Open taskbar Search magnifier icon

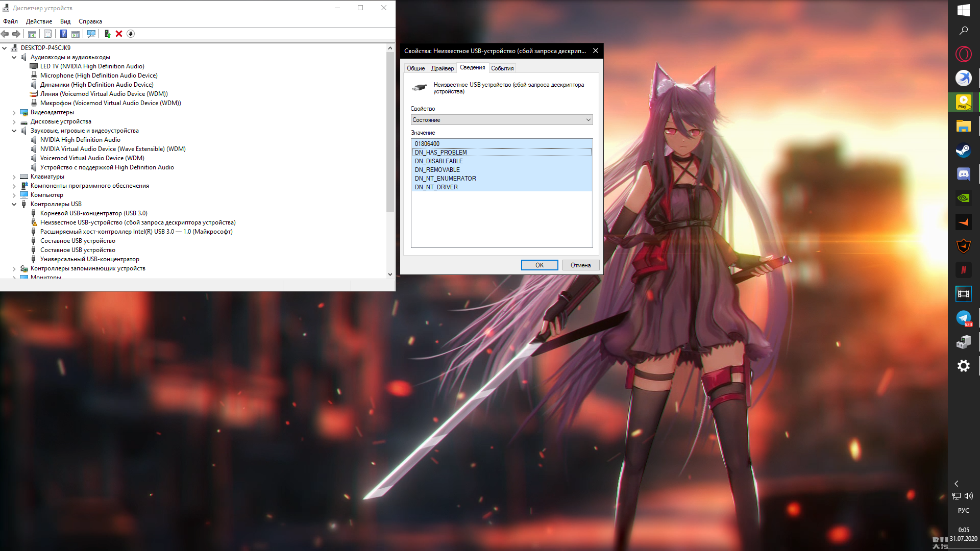pyautogui.click(x=964, y=31)
